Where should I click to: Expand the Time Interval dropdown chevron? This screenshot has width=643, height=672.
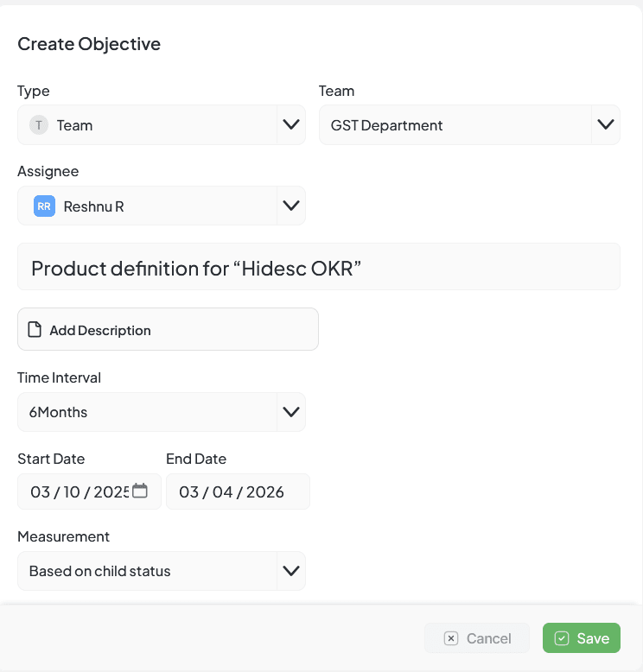click(291, 412)
